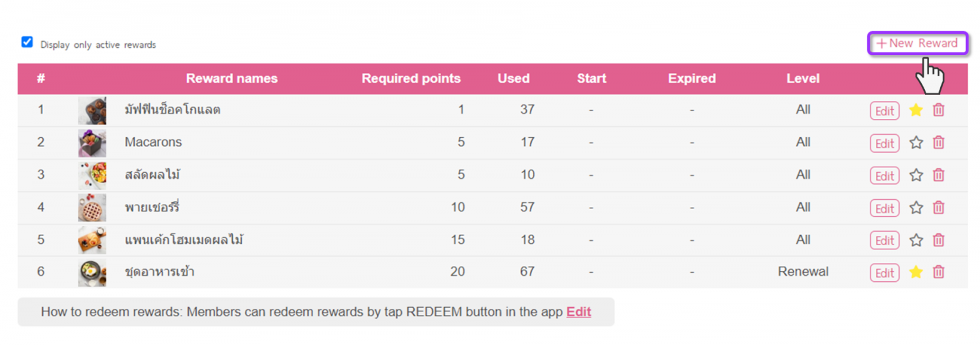Select the breakfast set thumbnail in row 6

point(92,272)
